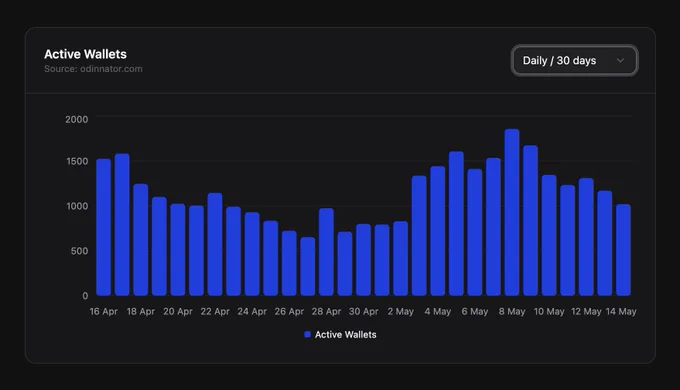680x390 pixels.
Task: Select the last bar at 14 May
Action: click(x=623, y=250)
